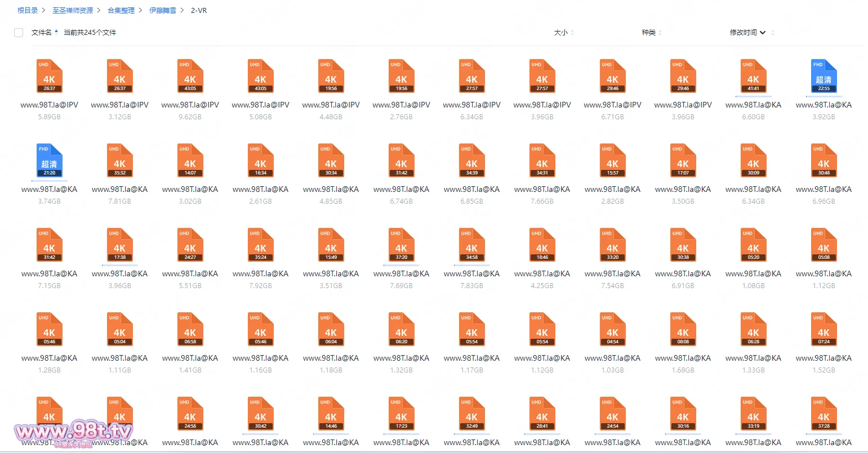The image size is (868, 453).
Task: Open 至圣禅师资源 breadcrumb link
Action: 73,11
